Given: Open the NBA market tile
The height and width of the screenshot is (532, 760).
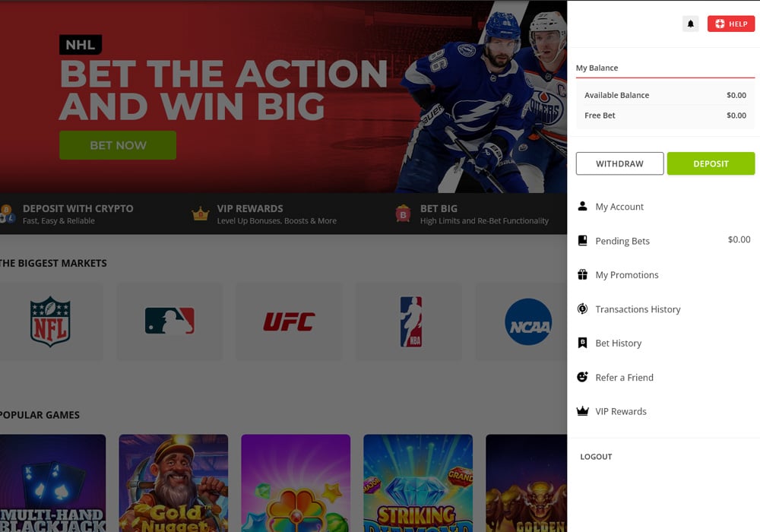Looking at the screenshot, I should click(x=410, y=321).
